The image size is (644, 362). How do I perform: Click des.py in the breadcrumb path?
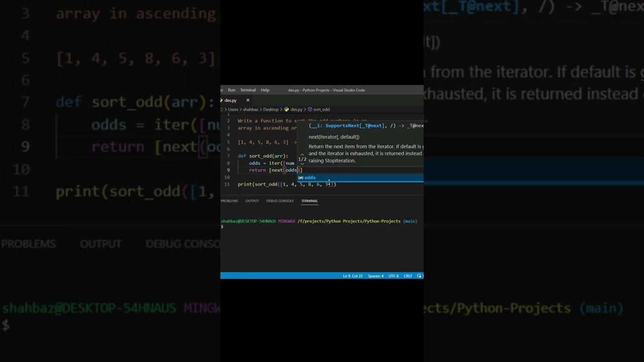[296, 109]
